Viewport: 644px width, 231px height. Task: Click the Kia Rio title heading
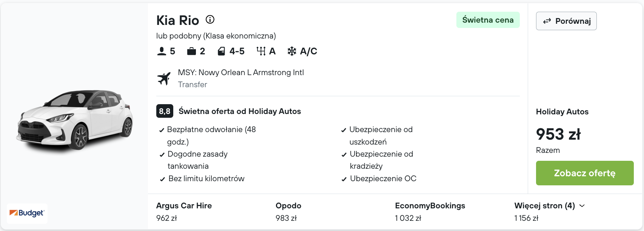tap(177, 20)
